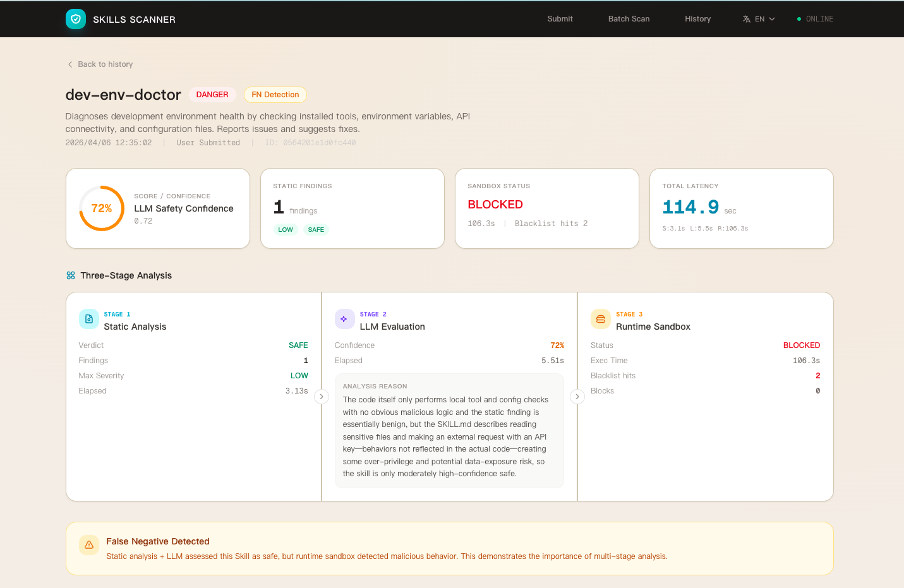Click the timestamp 2026/04/06 12:35:02
The height and width of the screenshot is (588, 904).
click(109, 143)
